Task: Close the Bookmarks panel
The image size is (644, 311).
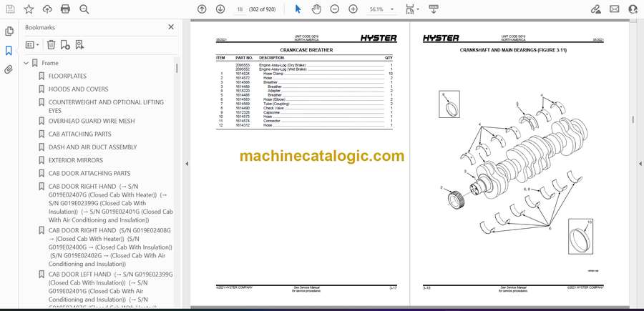Action: point(171,27)
